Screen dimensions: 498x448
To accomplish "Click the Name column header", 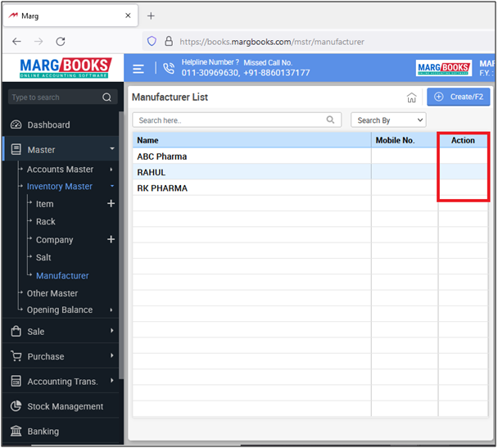I will [251, 140].
